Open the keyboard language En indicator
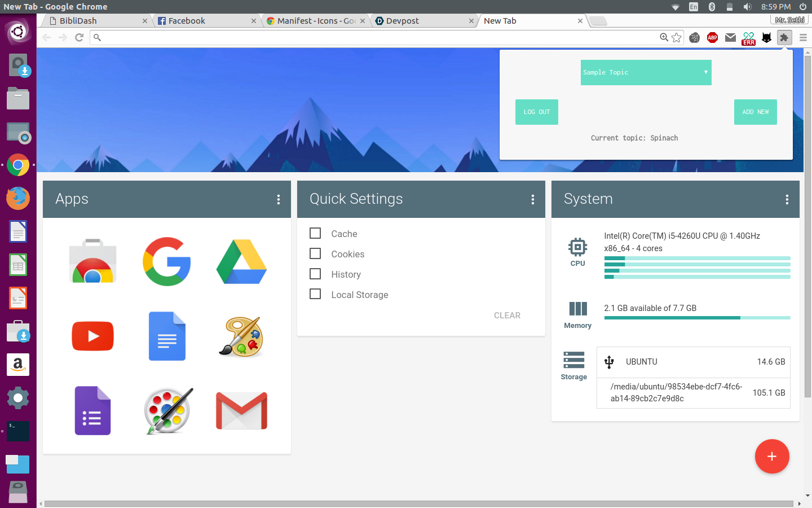Viewport: 812px width, 508px height. pyautogui.click(x=694, y=7)
